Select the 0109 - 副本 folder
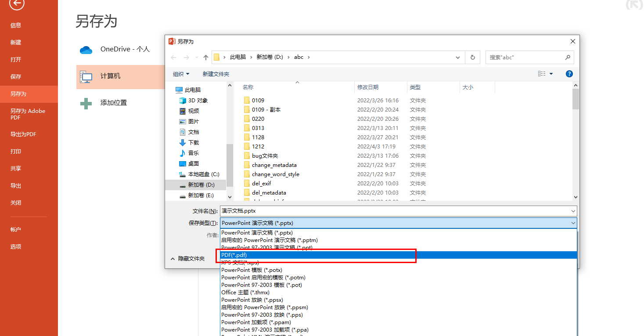The image size is (644, 336). (266, 110)
